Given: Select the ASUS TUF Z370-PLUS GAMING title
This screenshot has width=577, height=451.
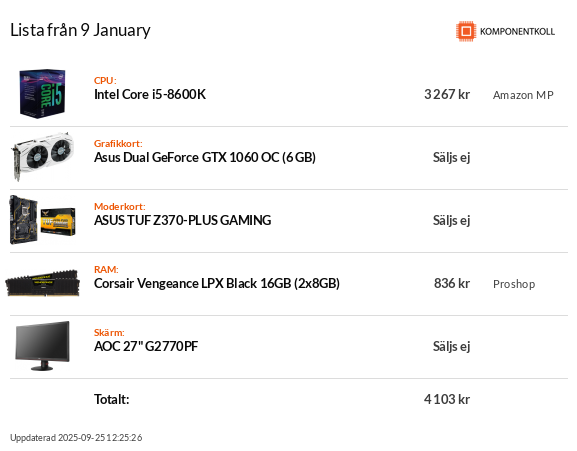Looking at the screenshot, I should [183, 220].
